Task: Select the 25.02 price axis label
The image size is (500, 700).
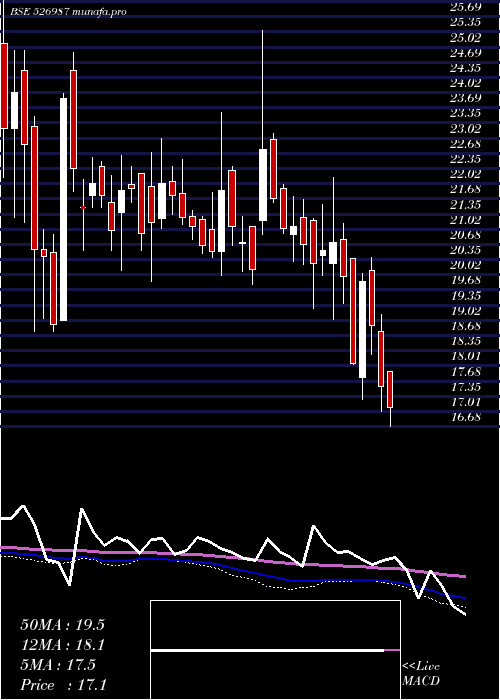Action: coord(465,38)
